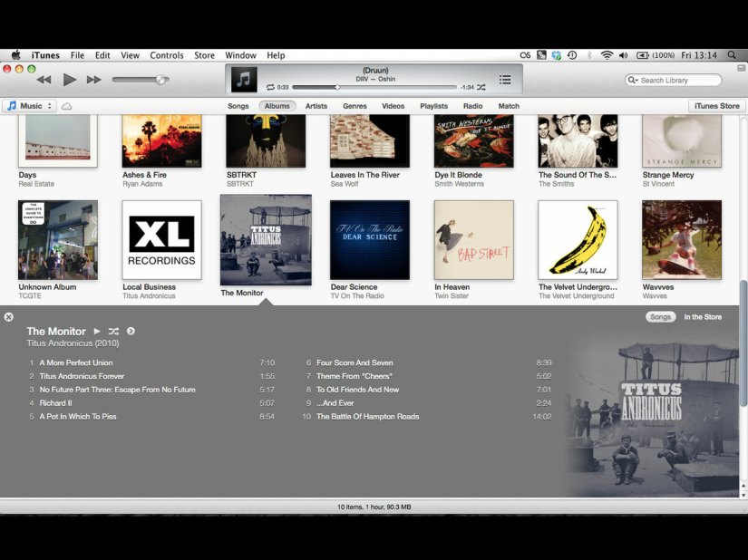
Task: Open the search magnifier dropdown in Search Library
Action: click(x=633, y=80)
